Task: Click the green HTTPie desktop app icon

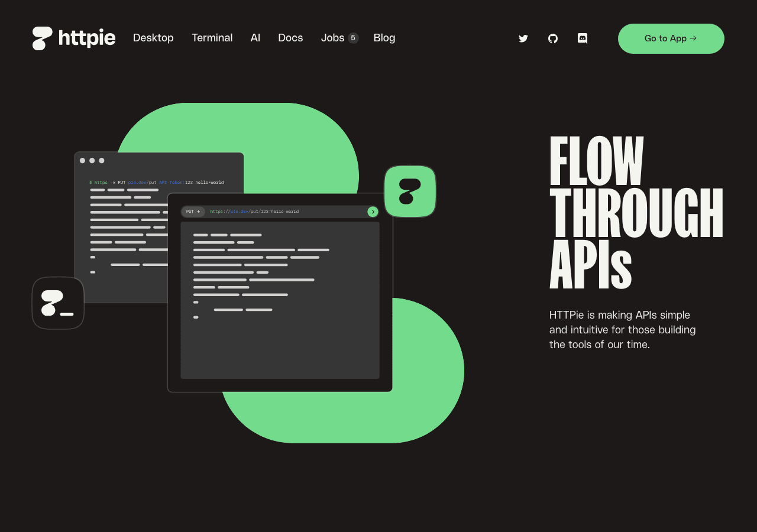Action: point(410,192)
